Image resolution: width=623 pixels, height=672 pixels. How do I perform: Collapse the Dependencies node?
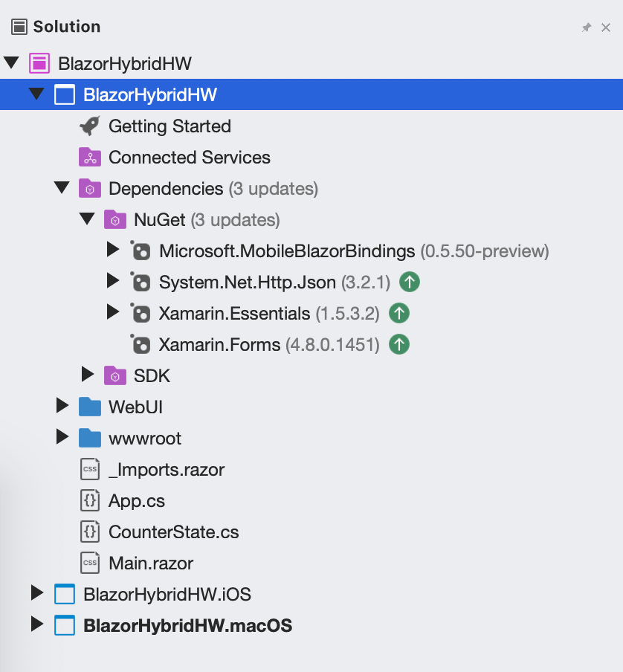tap(62, 188)
